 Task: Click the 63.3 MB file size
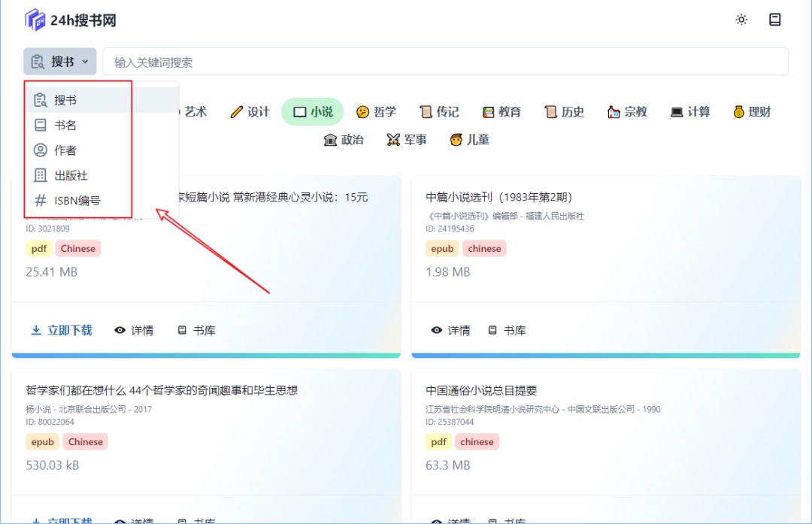coord(448,465)
